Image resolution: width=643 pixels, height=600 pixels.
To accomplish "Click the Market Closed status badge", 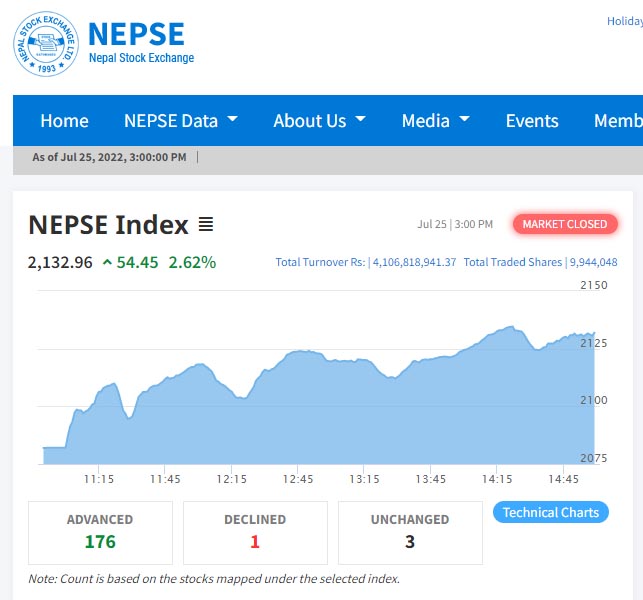I will pyautogui.click(x=565, y=224).
